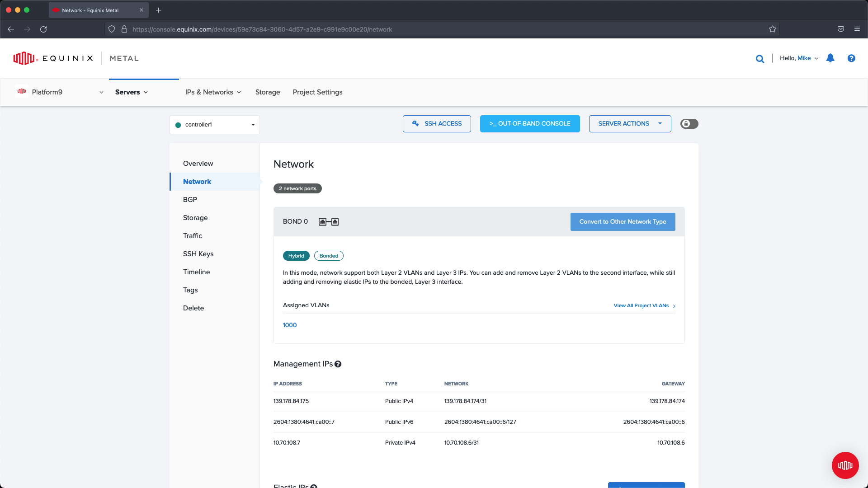Expand IPs & Networks menu
Viewport: 868px width, 488px height.
pyautogui.click(x=213, y=92)
